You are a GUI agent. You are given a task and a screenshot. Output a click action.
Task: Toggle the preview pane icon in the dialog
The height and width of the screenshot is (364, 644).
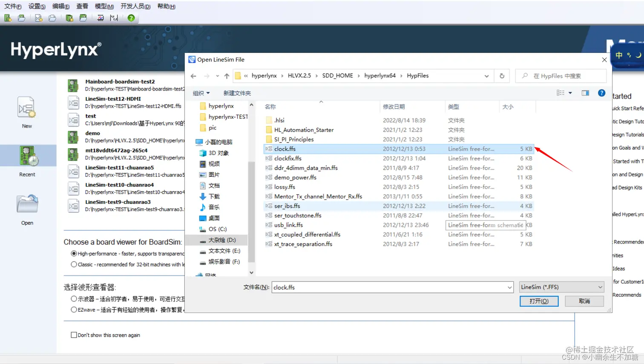pos(585,93)
